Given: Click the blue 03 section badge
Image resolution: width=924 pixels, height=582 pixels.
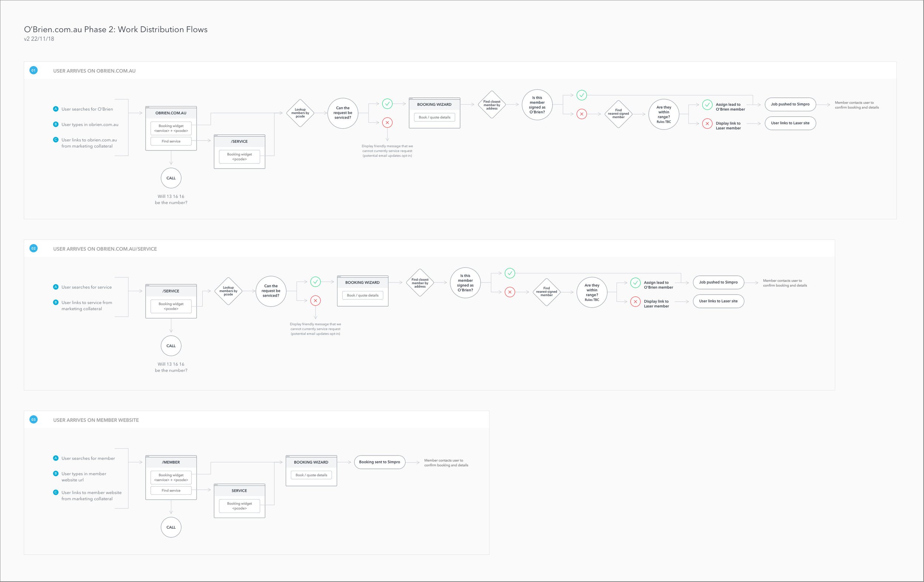Looking at the screenshot, I should 33,420.
